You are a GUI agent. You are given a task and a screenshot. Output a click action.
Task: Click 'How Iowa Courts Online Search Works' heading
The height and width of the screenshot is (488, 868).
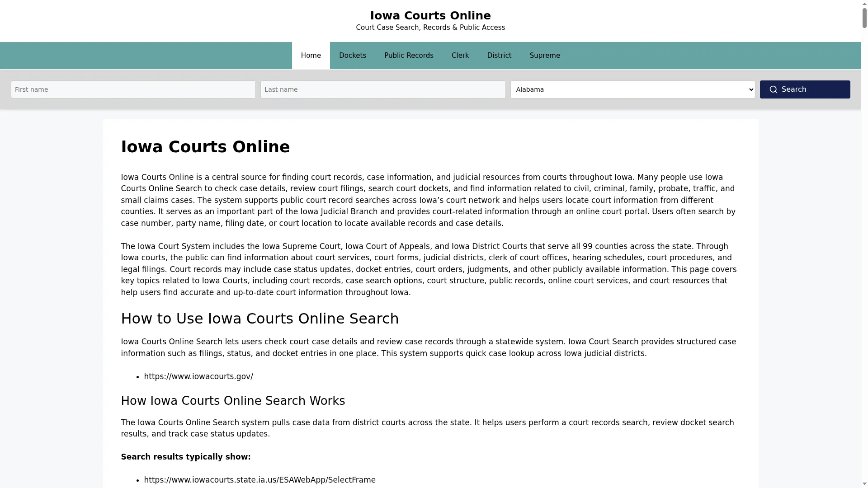pos(233,401)
